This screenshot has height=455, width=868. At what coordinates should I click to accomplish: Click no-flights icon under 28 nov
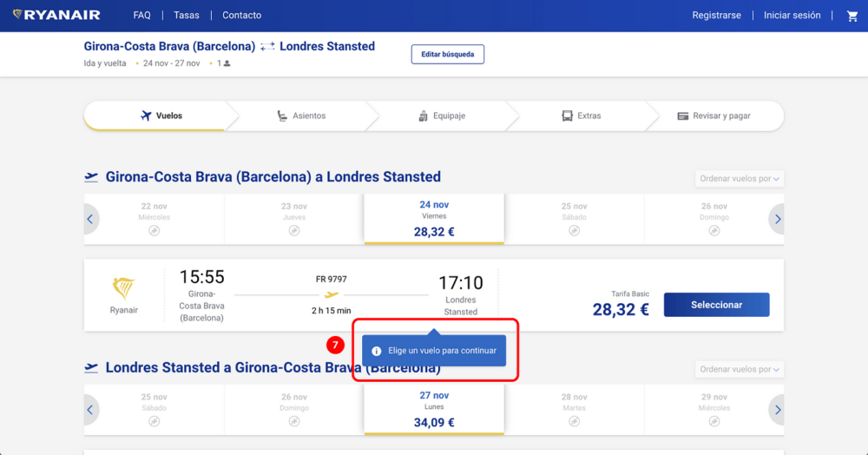pos(574,422)
